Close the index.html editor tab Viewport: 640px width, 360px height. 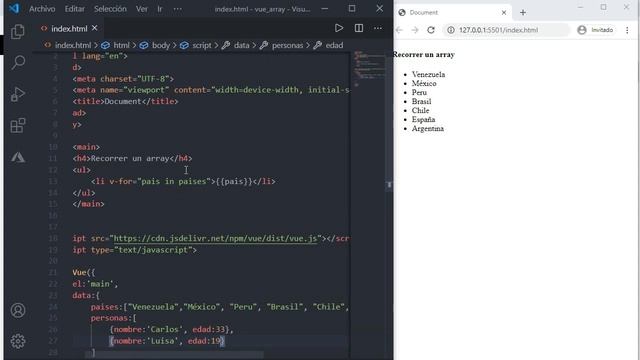[x=95, y=28]
